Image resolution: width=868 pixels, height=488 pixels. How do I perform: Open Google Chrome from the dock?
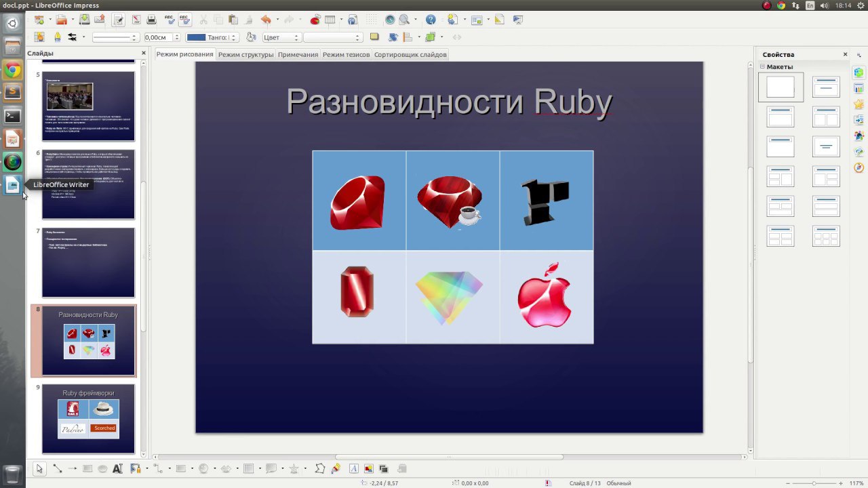pyautogui.click(x=12, y=70)
